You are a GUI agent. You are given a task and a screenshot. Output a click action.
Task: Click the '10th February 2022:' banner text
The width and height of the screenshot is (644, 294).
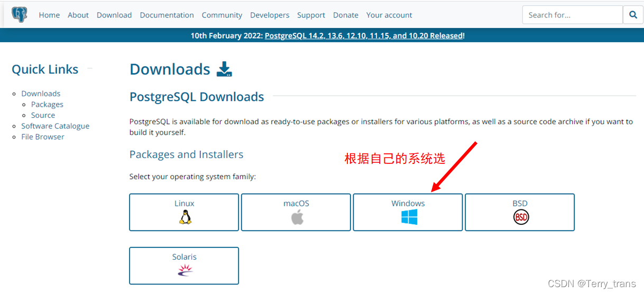[x=227, y=36]
